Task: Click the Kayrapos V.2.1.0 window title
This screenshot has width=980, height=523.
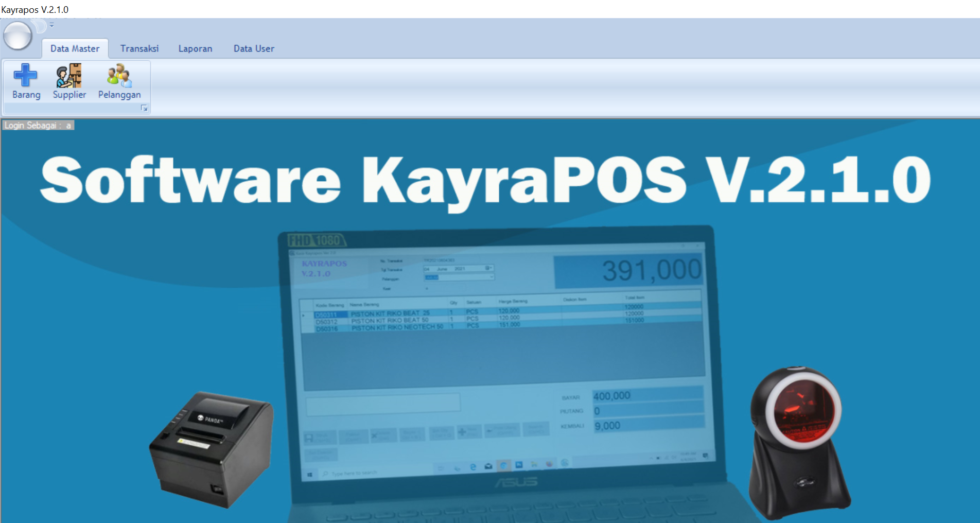Action: [x=35, y=9]
